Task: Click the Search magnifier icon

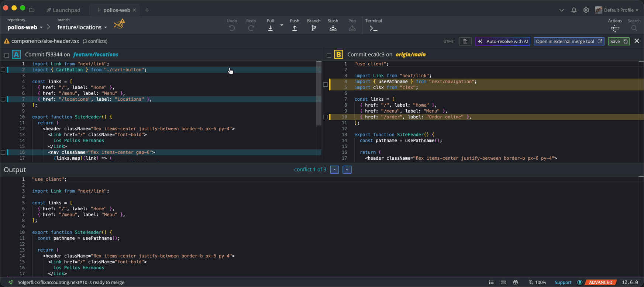Action: pos(634,28)
